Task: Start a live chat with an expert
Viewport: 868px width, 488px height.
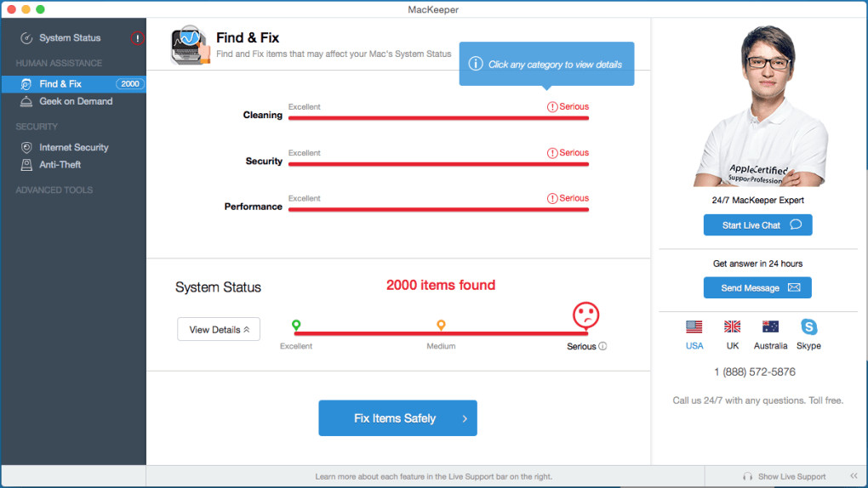Action: 758,225
